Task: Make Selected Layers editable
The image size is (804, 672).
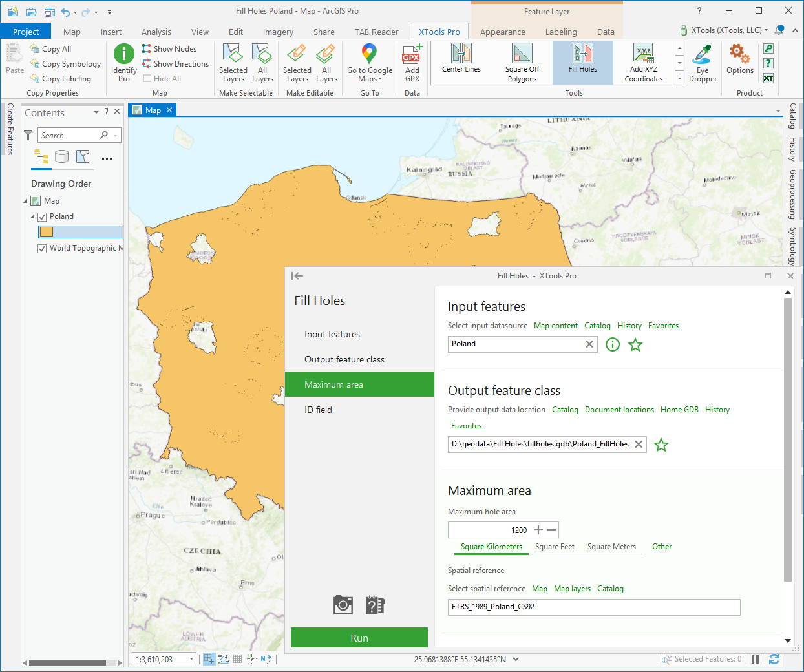Action: coord(297,63)
